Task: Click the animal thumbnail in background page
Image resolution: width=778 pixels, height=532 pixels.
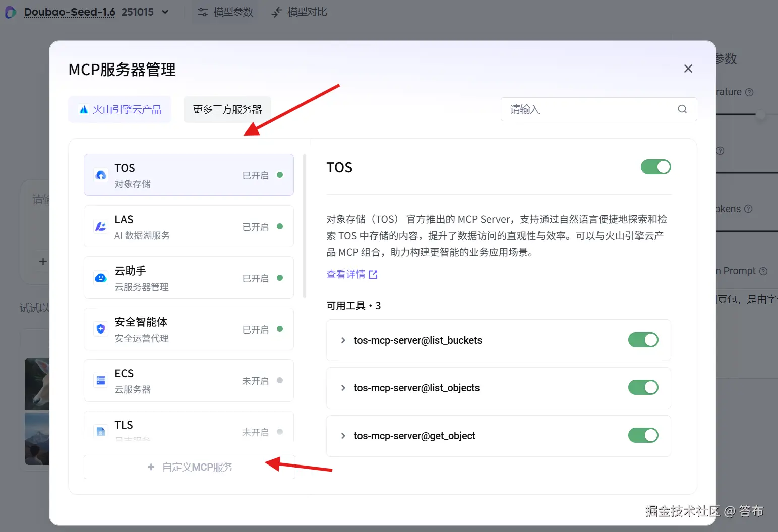Action: [x=37, y=384]
